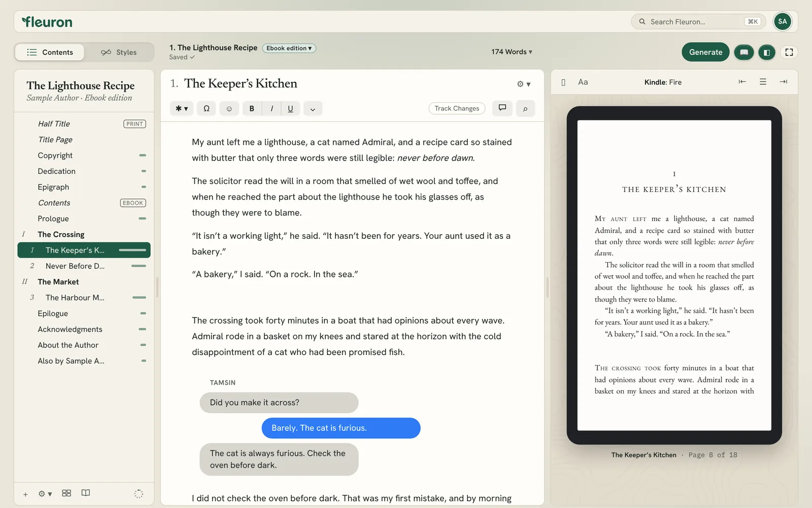The image size is (812, 508).
Task: Switch to the Contents tab
Action: (x=50, y=52)
